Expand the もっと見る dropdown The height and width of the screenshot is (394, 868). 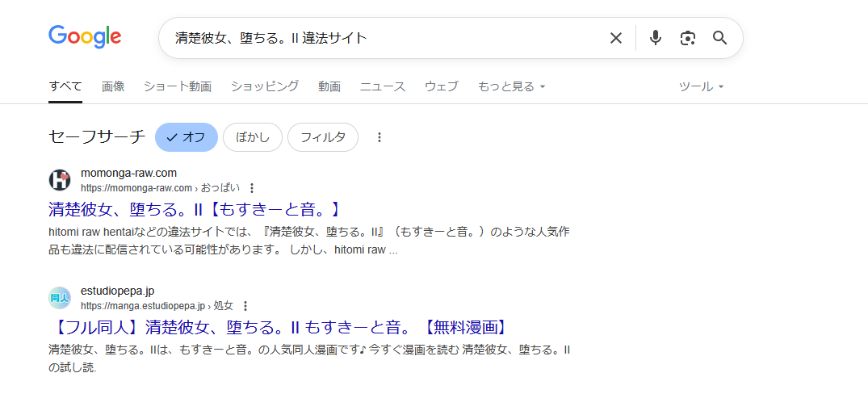(511, 86)
